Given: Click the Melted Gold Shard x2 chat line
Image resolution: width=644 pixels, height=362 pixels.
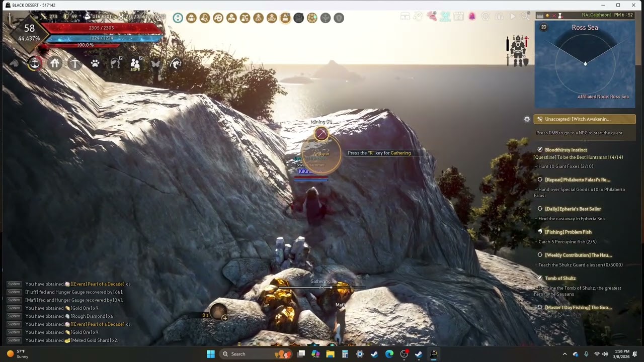Looking at the screenshot, I should click(71, 340).
